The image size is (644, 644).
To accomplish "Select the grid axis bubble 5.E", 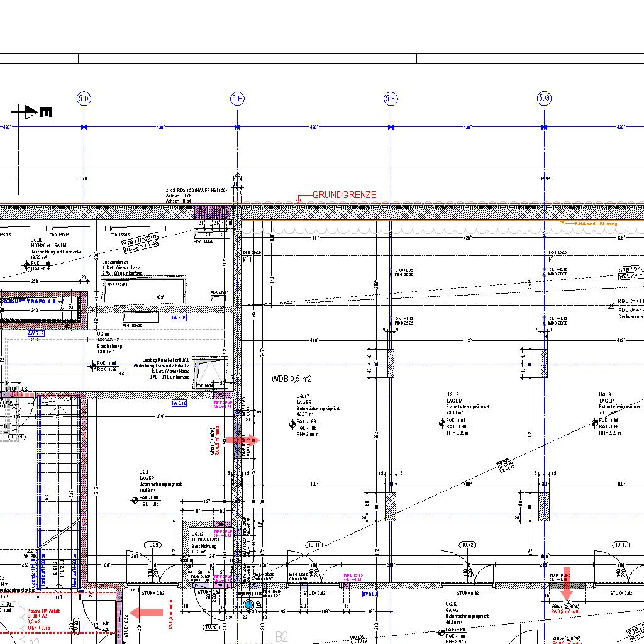I will [237, 98].
